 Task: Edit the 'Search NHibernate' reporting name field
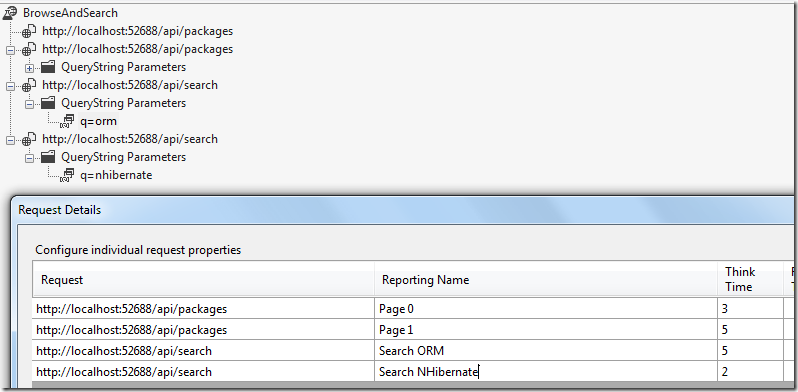click(x=546, y=372)
